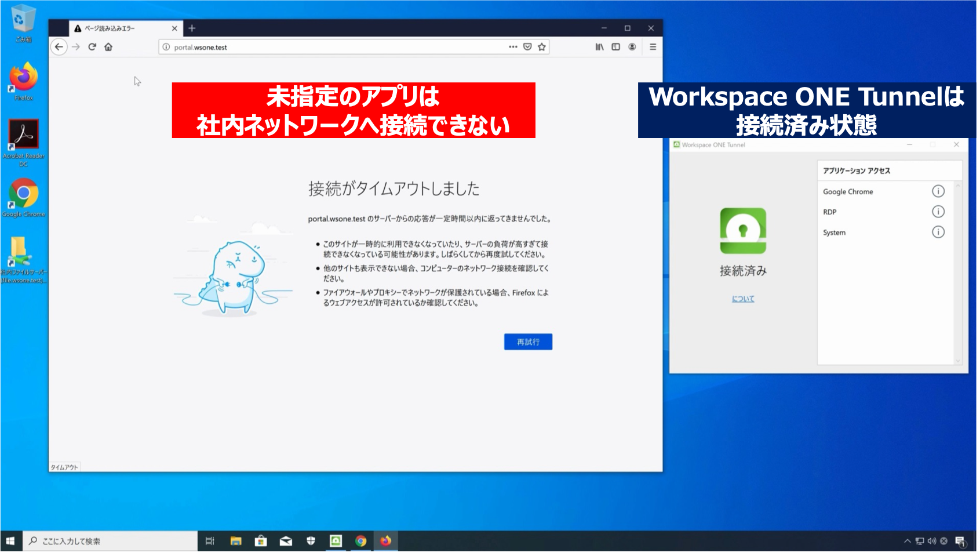Screen dimensions: 980x552
Task: Open Firefox desktop shortcut
Action: [23, 81]
